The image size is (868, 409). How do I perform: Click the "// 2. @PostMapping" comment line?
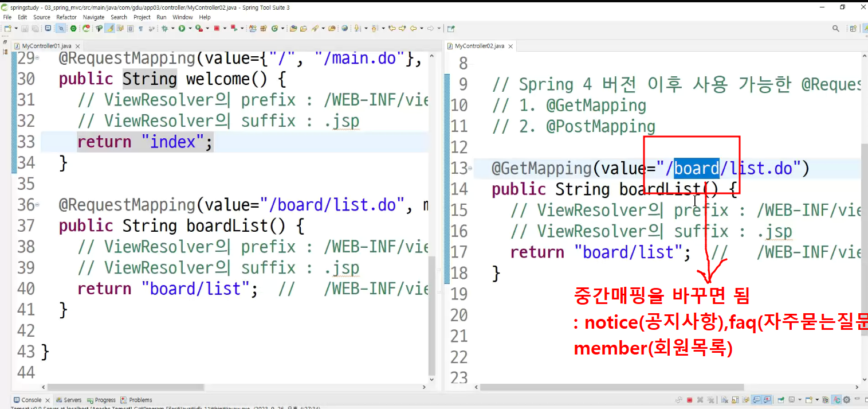pos(574,126)
